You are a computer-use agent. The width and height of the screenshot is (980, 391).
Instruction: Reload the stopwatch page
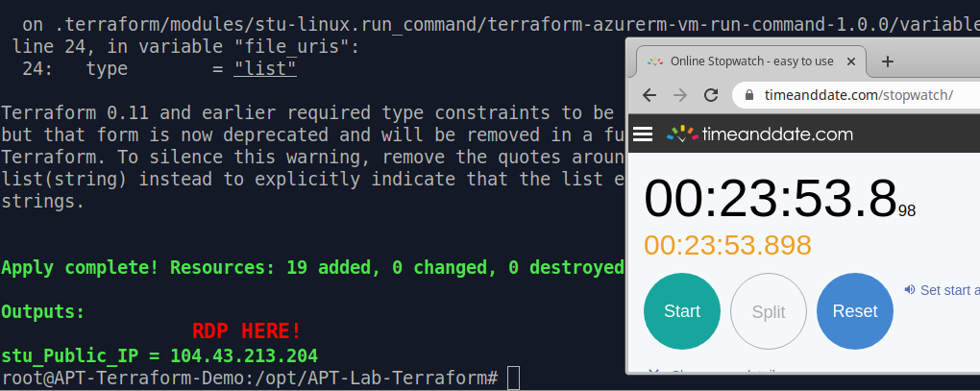[x=711, y=95]
